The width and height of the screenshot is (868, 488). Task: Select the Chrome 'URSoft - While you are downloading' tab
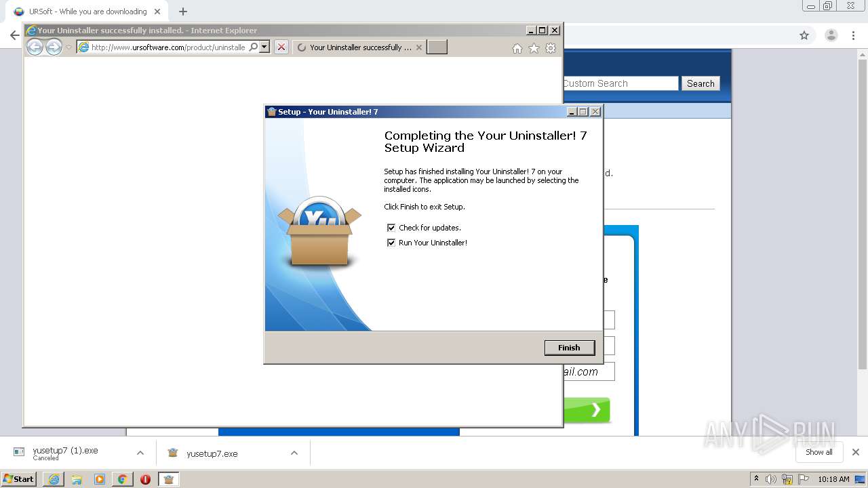(87, 12)
